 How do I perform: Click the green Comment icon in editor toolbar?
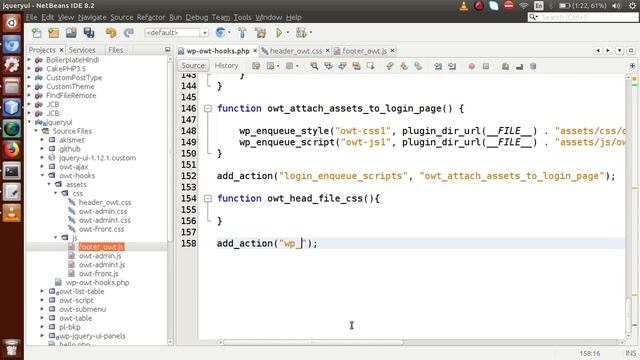(505, 66)
